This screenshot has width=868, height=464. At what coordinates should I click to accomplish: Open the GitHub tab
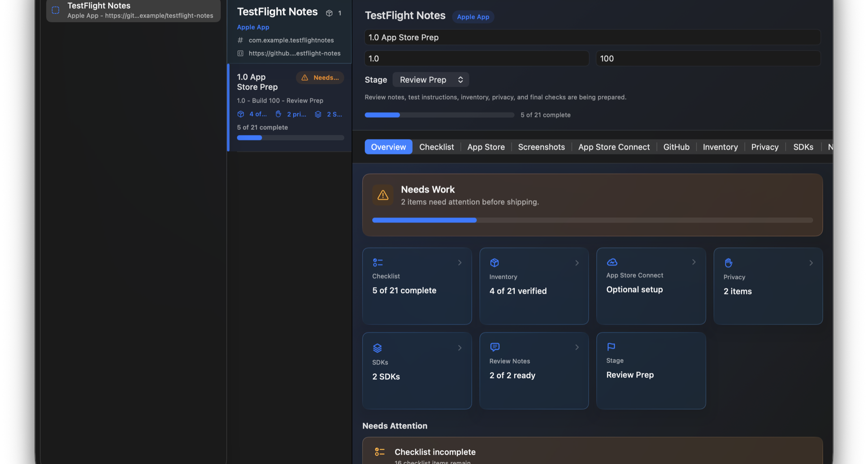point(677,147)
